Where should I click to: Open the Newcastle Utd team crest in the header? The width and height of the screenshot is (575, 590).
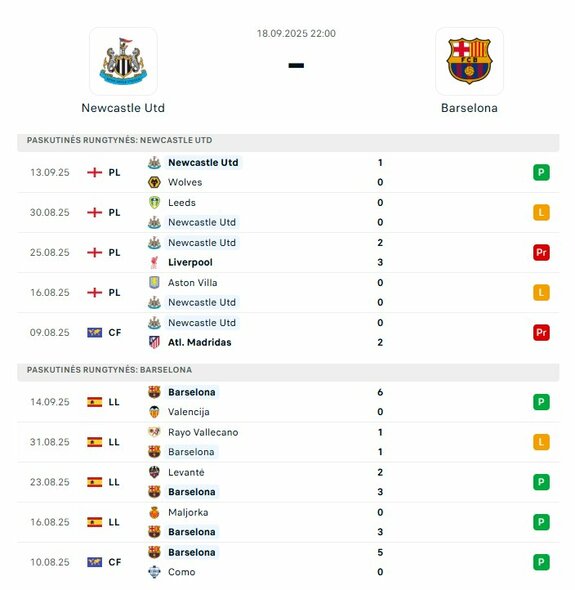pyautogui.click(x=123, y=61)
